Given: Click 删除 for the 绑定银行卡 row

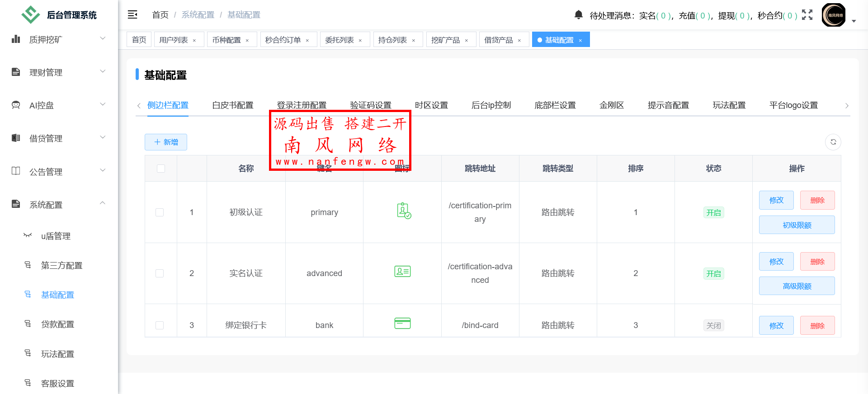Looking at the screenshot, I should pyautogui.click(x=817, y=325).
